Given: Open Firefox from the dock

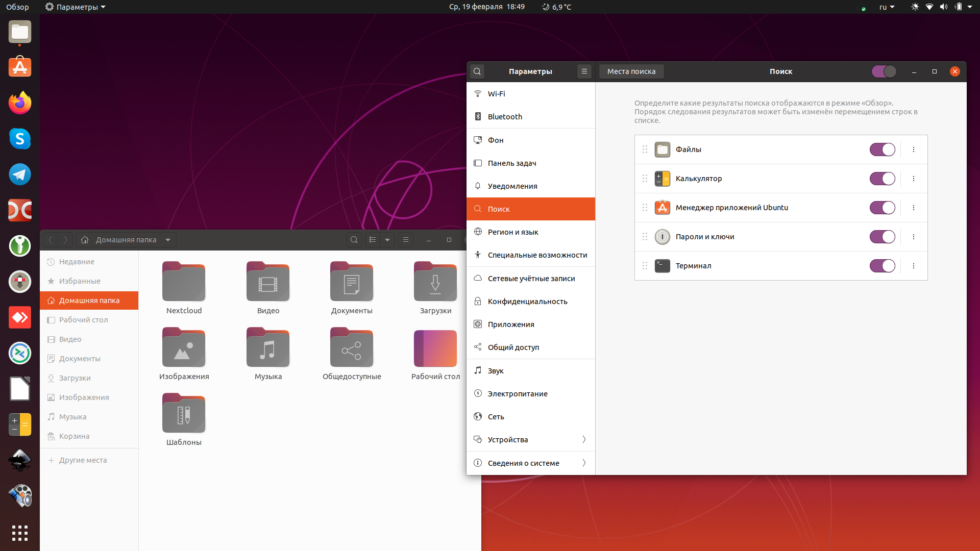Looking at the screenshot, I should 20,103.
